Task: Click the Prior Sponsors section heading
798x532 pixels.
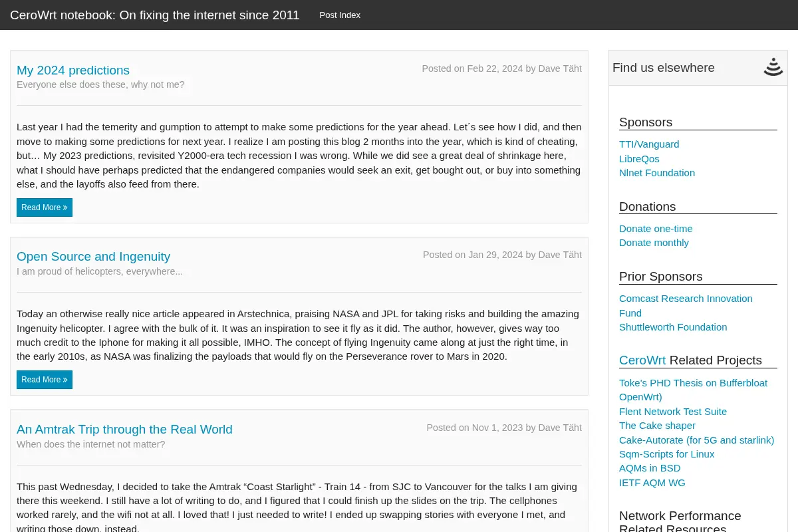Action: coord(660,276)
